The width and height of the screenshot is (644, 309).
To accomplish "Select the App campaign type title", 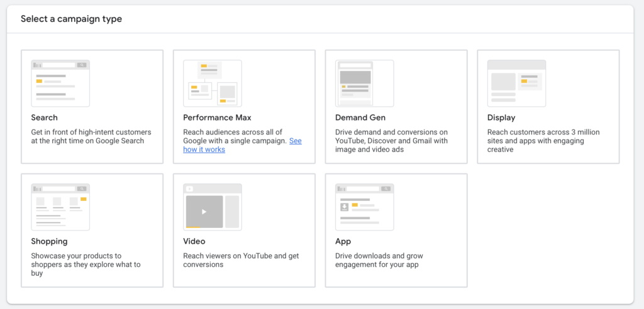I will [343, 241].
